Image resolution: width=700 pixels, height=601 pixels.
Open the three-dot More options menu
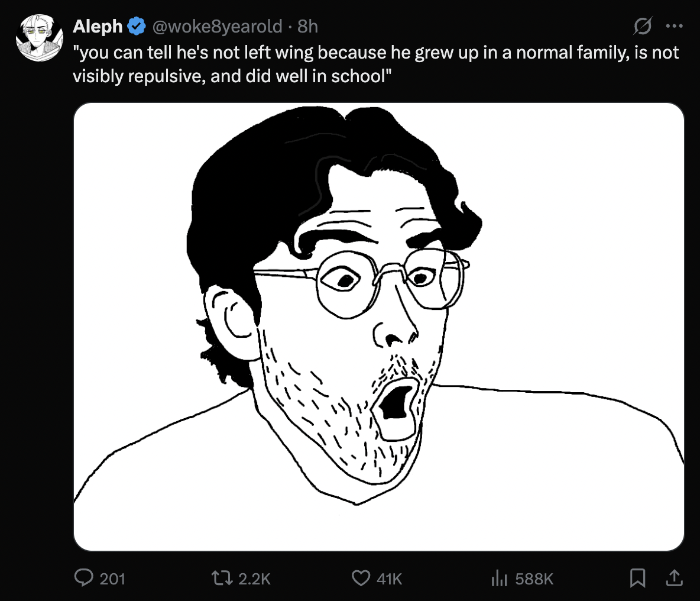[674, 26]
